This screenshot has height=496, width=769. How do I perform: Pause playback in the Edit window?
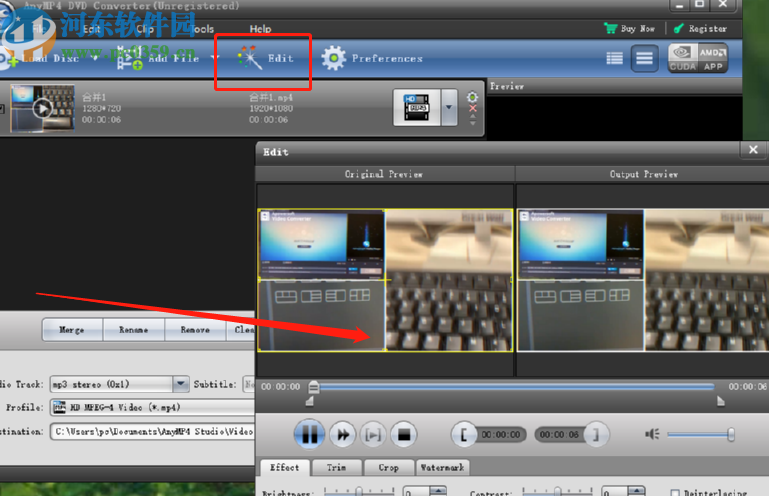[x=309, y=434]
